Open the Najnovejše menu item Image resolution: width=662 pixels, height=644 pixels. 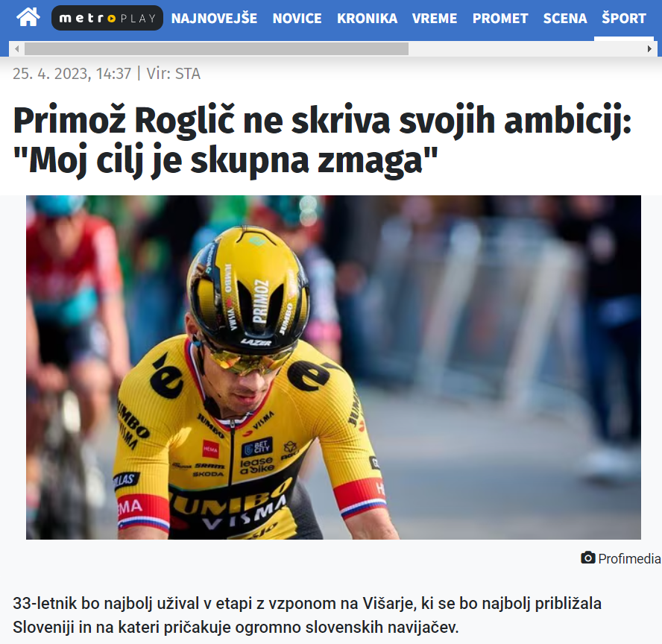pyautogui.click(x=214, y=19)
